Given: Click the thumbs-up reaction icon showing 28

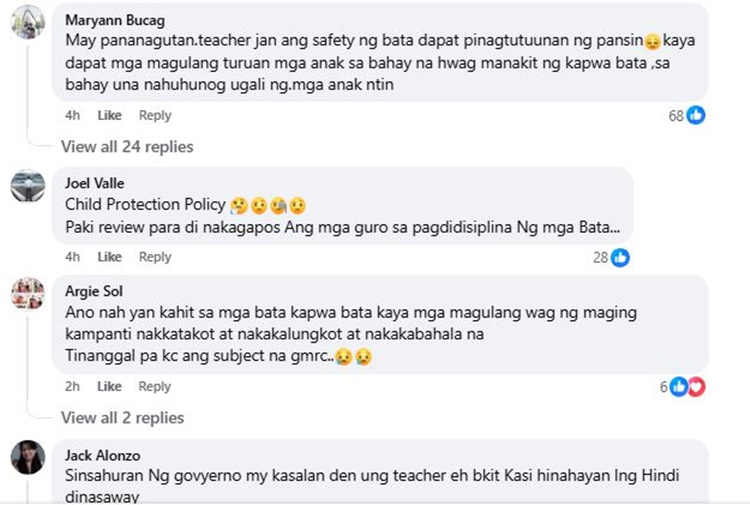Looking at the screenshot, I should (620, 257).
